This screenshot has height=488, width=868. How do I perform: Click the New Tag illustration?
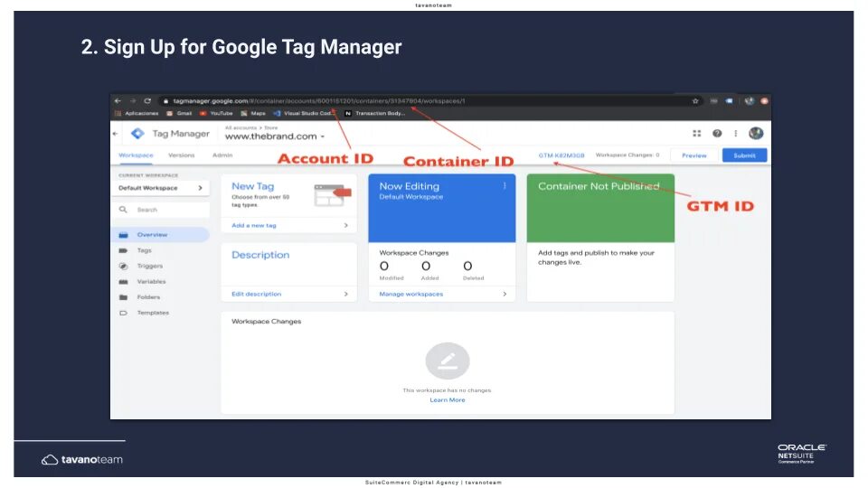[332, 195]
